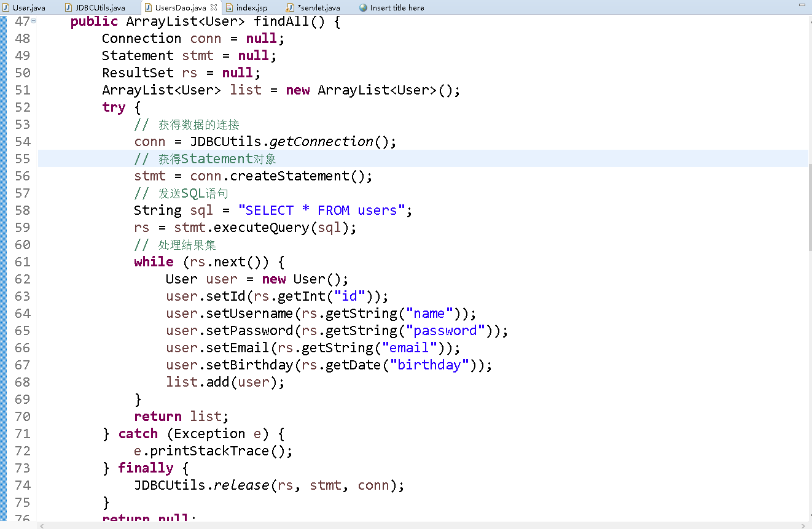
Task: Click the 'user.setPassword' line
Action: [x=337, y=331]
